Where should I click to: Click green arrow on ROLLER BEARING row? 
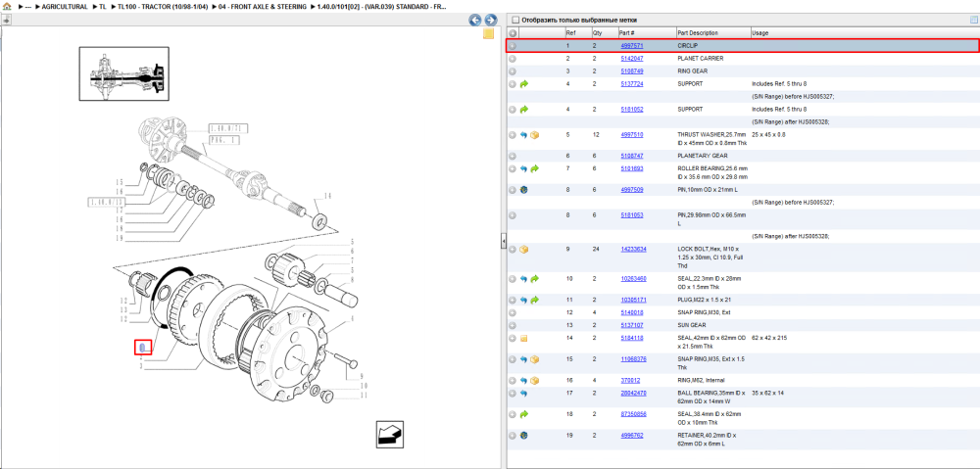click(x=534, y=168)
